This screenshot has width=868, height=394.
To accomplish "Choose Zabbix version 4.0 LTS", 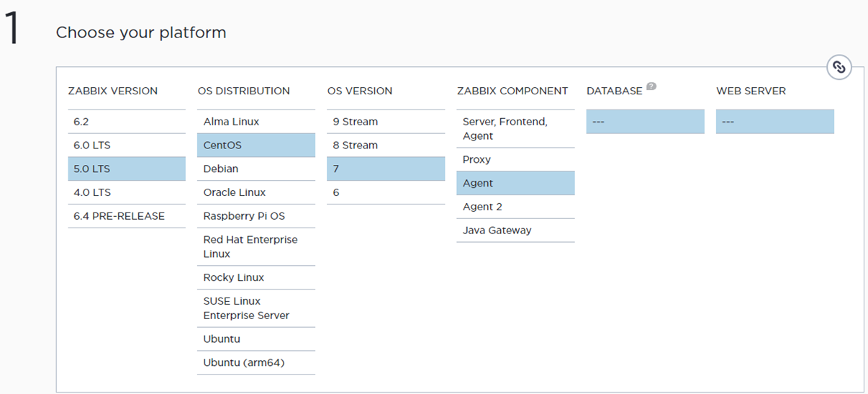I will click(127, 193).
